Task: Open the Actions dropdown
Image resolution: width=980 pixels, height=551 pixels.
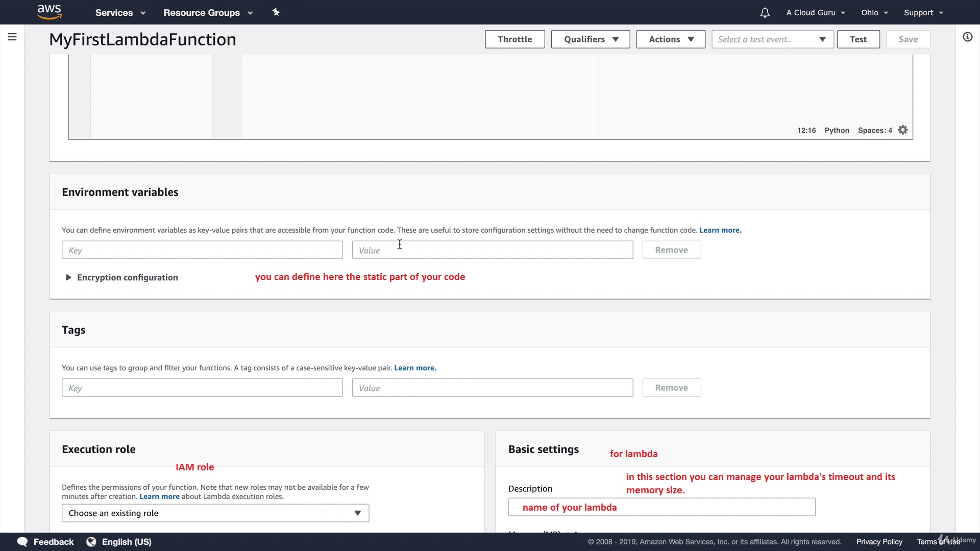Action: click(x=671, y=39)
